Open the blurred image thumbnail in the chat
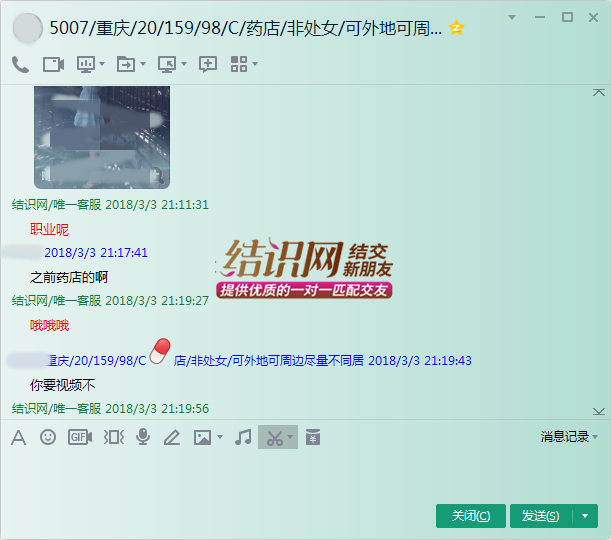Viewport: 611px width, 540px height. [x=101, y=136]
